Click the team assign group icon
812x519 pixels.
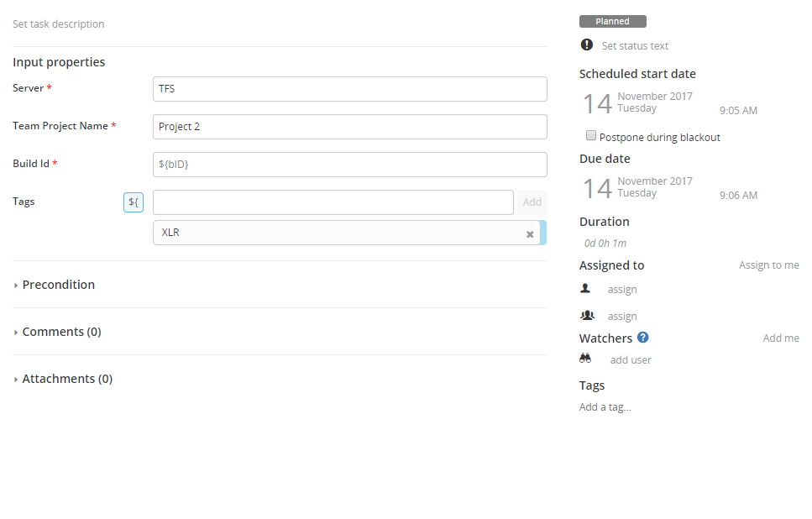coord(587,315)
